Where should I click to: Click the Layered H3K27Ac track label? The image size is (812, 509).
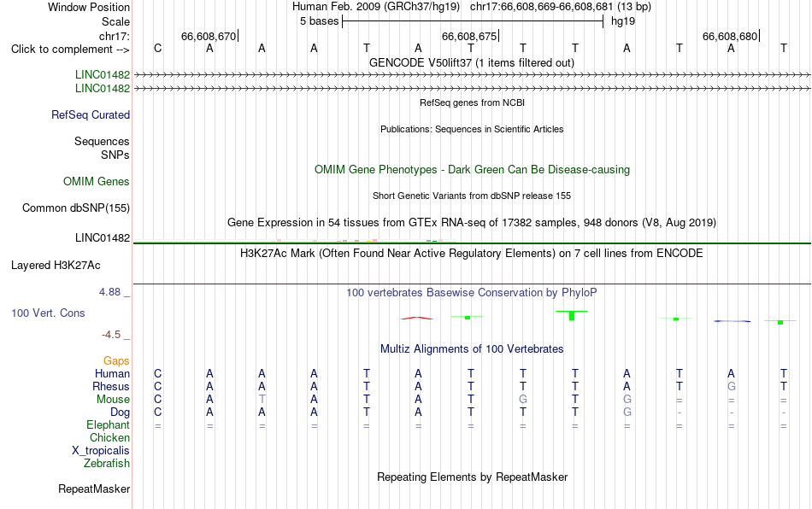[x=56, y=266]
